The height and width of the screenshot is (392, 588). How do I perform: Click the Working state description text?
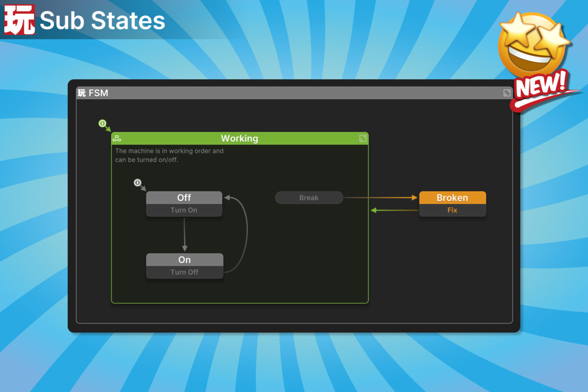[170, 155]
